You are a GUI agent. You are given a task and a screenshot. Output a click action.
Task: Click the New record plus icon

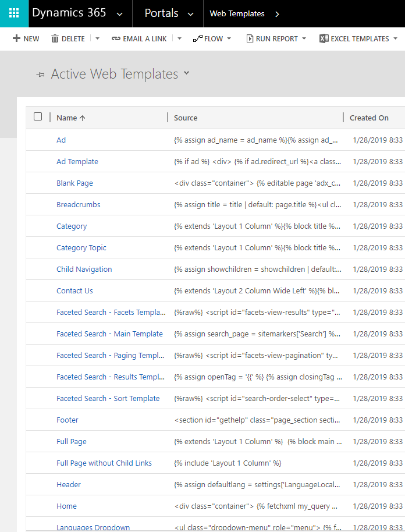coord(16,38)
